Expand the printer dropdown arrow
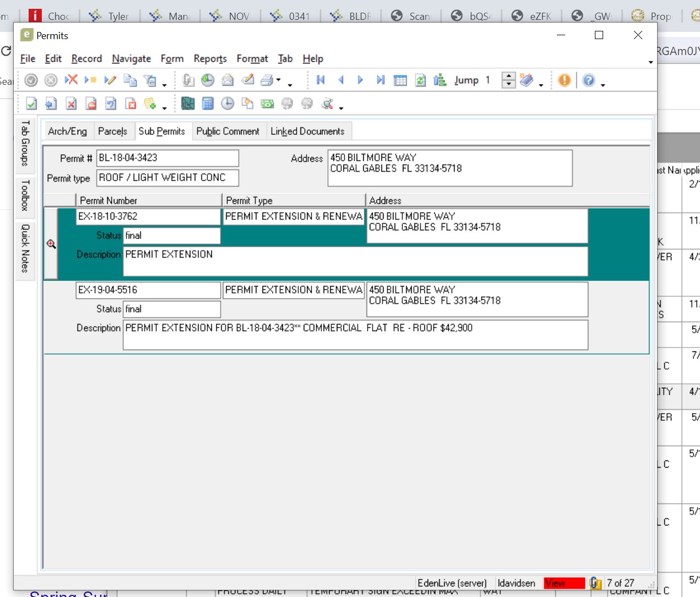 pos(278,80)
